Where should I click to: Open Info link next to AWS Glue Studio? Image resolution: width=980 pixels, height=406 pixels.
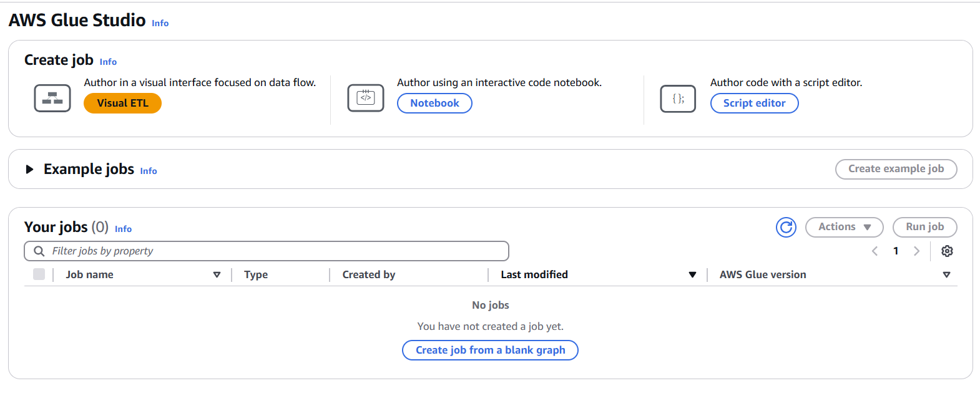tap(160, 23)
